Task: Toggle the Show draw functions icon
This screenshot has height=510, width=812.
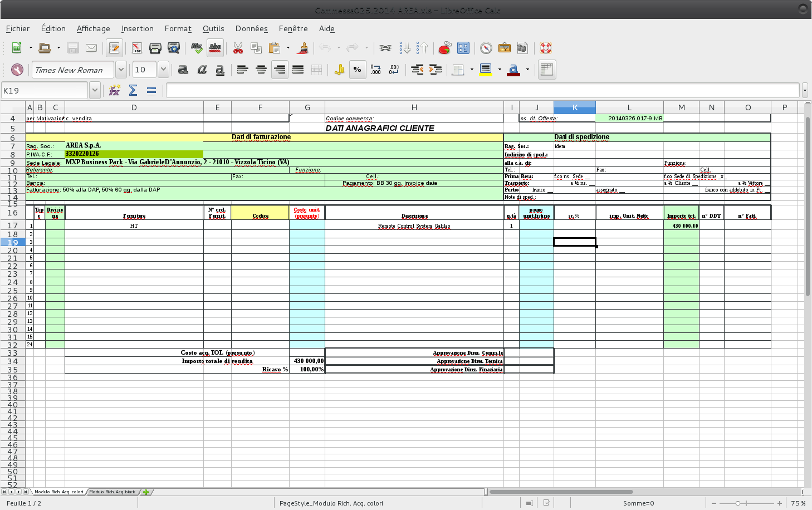Action: click(463, 48)
